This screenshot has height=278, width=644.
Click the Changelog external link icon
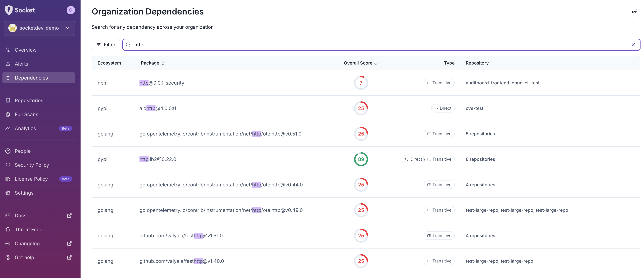(69, 243)
